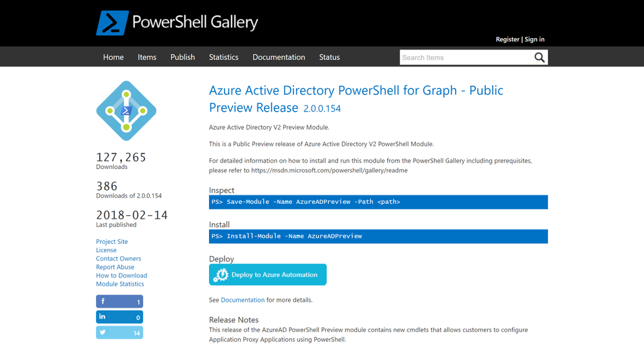Screen dimensions: 644x345
Task: Click the search magnifier icon
Action: [x=539, y=57]
